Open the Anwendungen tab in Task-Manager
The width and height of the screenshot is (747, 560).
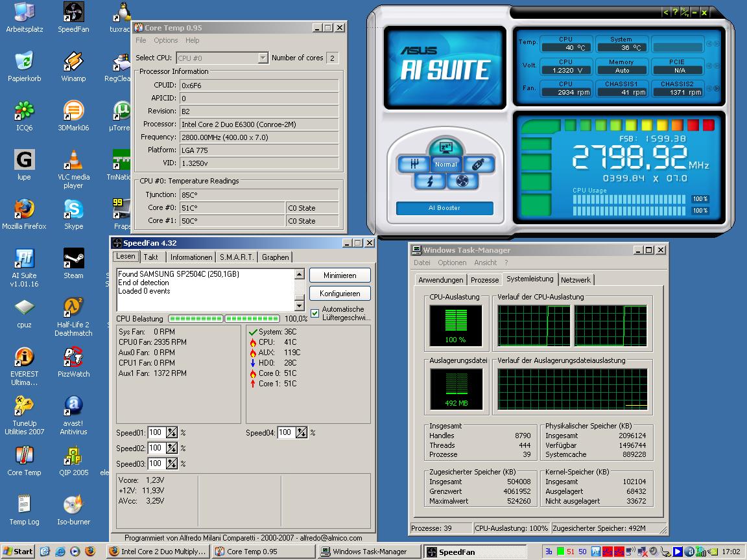coord(441,280)
